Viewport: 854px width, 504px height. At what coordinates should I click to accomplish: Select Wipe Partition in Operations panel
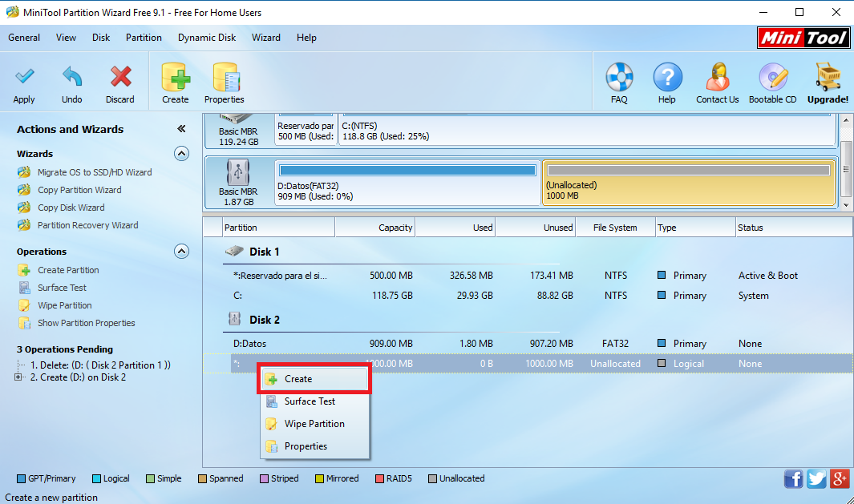pyautogui.click(x=65, y=306)
